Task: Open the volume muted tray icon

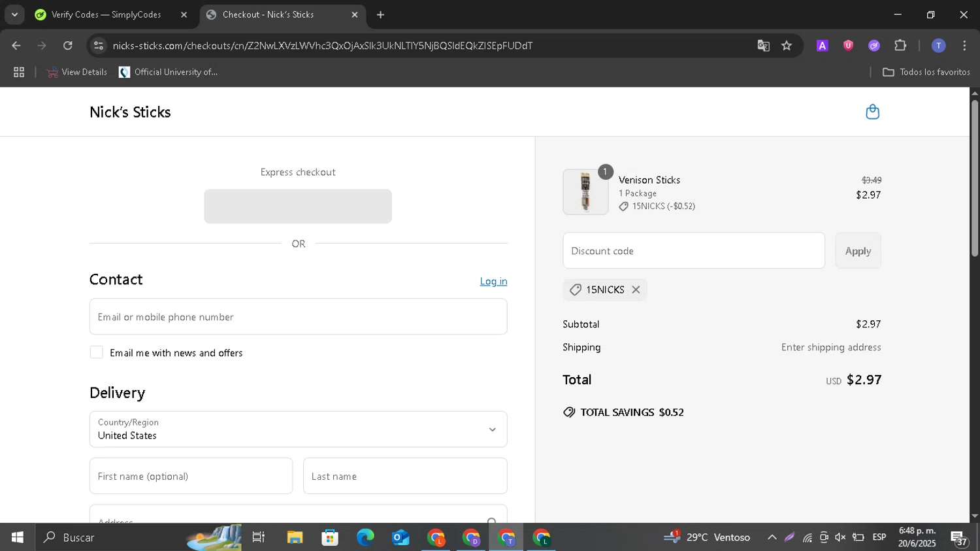Action: (x=840, y=537)
